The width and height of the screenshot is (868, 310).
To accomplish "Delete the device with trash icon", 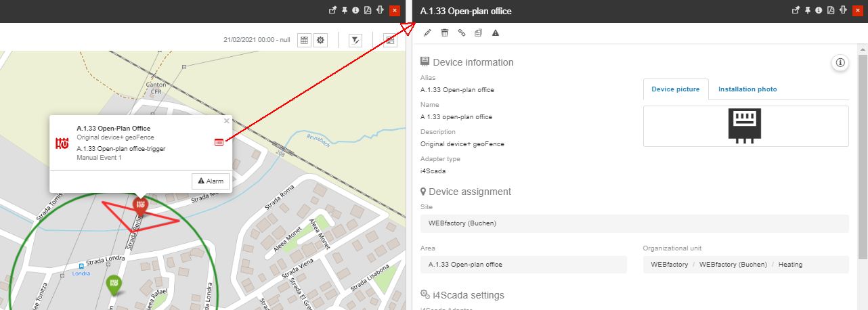I will 444,32.
